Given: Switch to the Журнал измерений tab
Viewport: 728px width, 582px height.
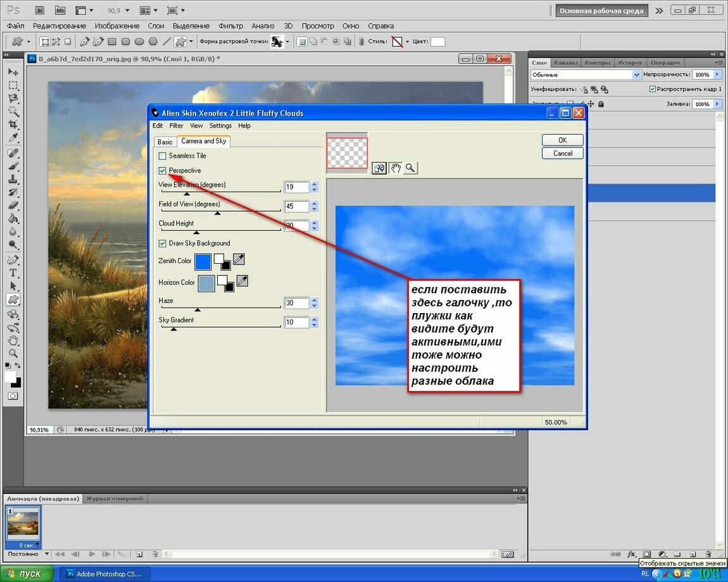Looking at the screenshot, I should (x=114, y=498).
